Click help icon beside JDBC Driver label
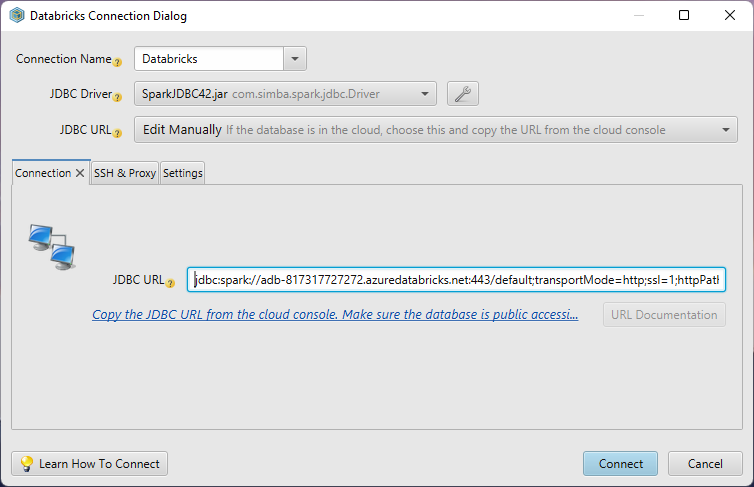Screen dimensions: 754x487 point(117,97)
